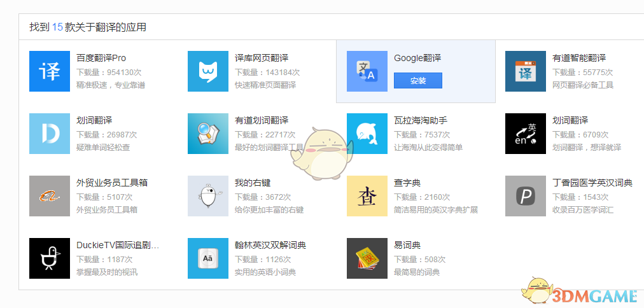644x308 pixels.
Task: Open the DuckieTV duck icon
Action: coord(50,258)
